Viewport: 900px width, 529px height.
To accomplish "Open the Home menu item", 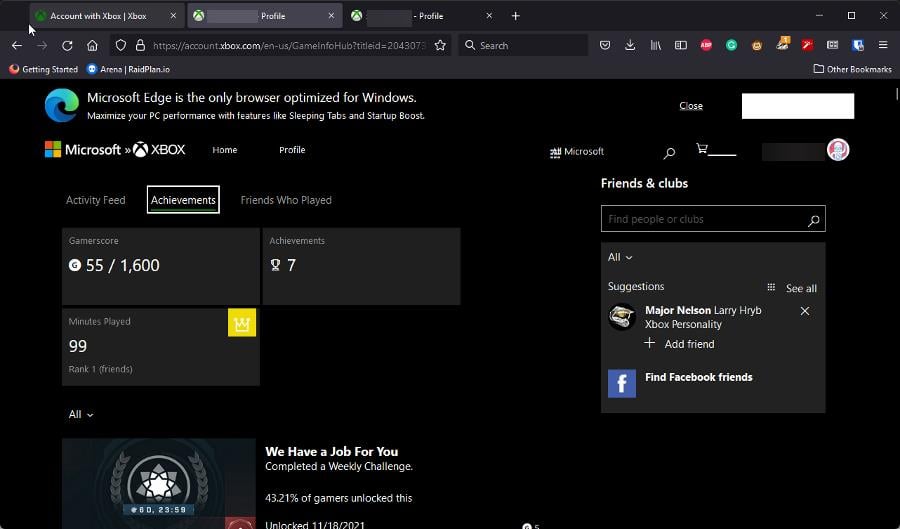I will 224,150.
